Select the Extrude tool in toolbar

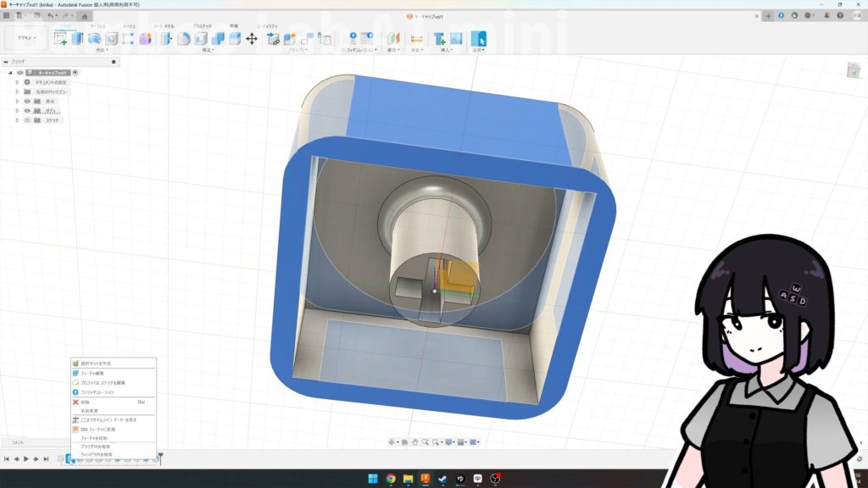[x=77, y=38]
